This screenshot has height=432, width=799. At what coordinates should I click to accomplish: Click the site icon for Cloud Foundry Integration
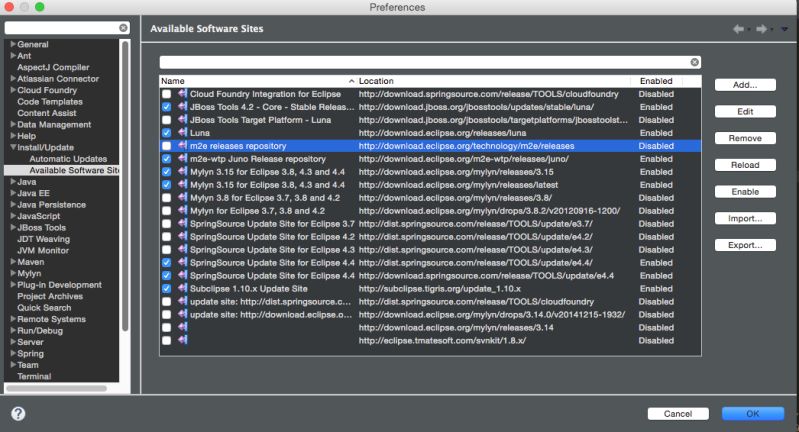182,94
